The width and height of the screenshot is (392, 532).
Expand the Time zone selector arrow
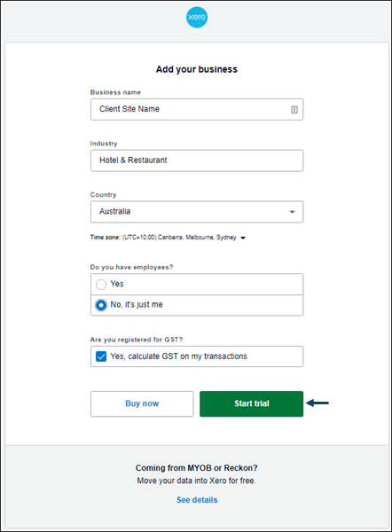(x=243, y=238)
